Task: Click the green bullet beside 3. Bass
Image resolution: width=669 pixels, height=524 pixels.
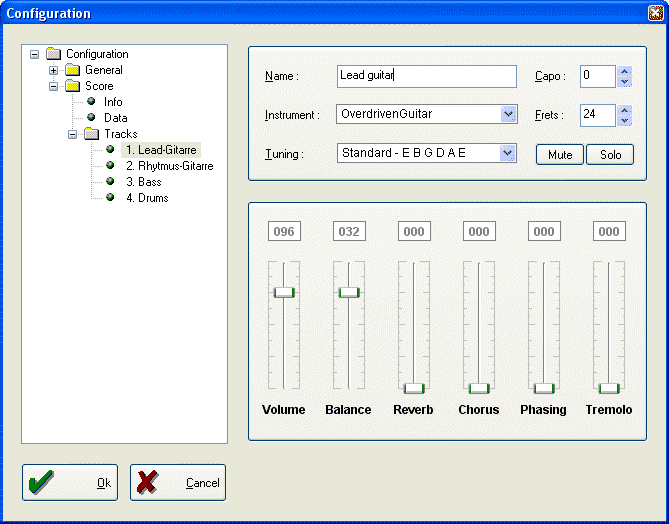Action: click(x=111, y=182)
